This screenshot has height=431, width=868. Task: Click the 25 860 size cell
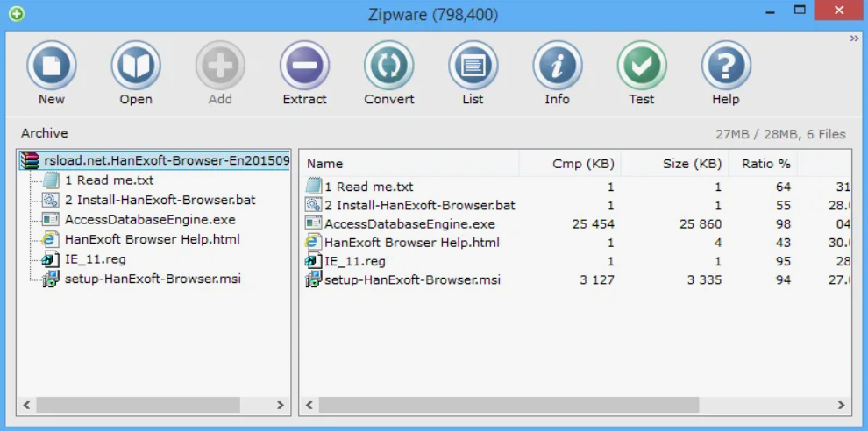701,224
